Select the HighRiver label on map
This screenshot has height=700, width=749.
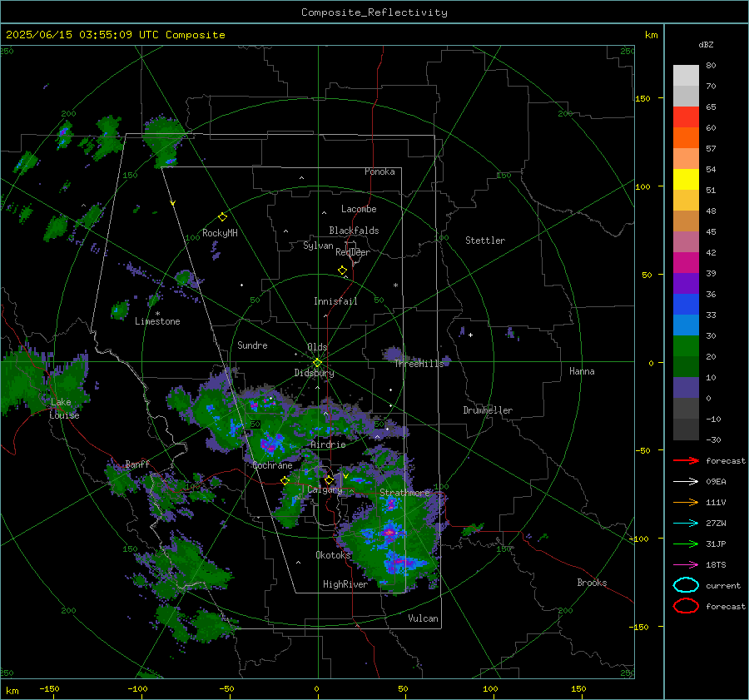(345, 584)
